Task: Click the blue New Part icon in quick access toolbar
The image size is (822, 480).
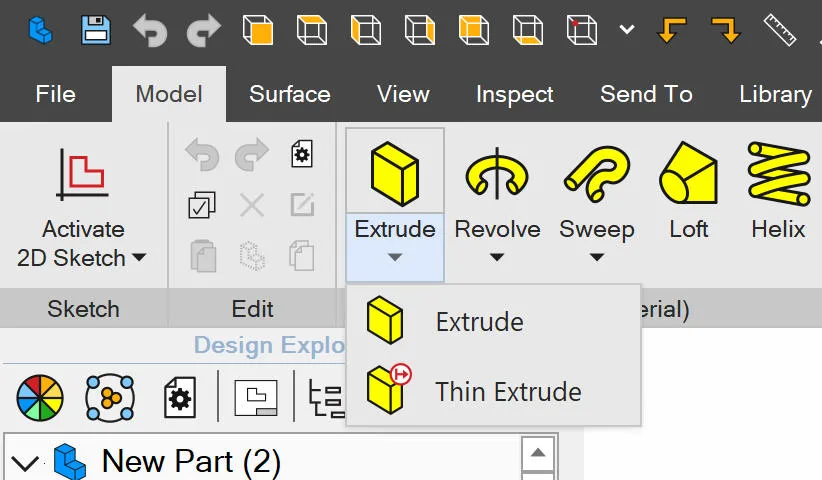Action: point(40,30)
